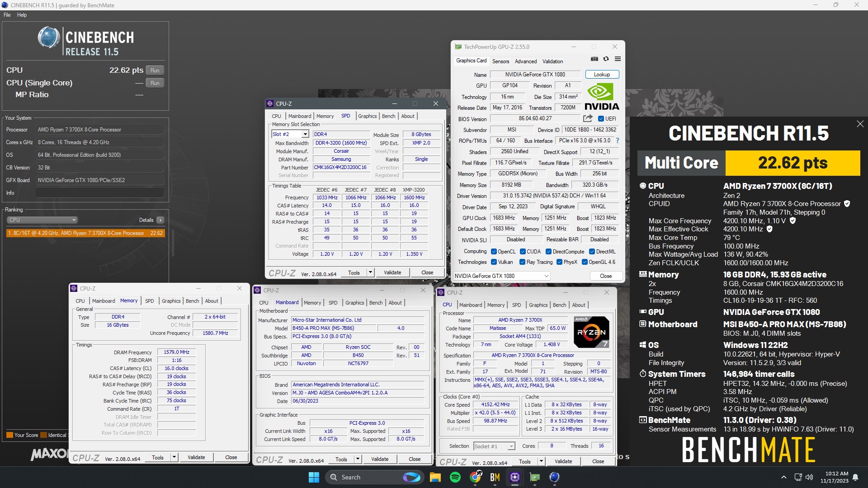The height and width of the screenshot is (488, 868).
Task: Toggle OpenCL checkbox
Action: point(493,252)
